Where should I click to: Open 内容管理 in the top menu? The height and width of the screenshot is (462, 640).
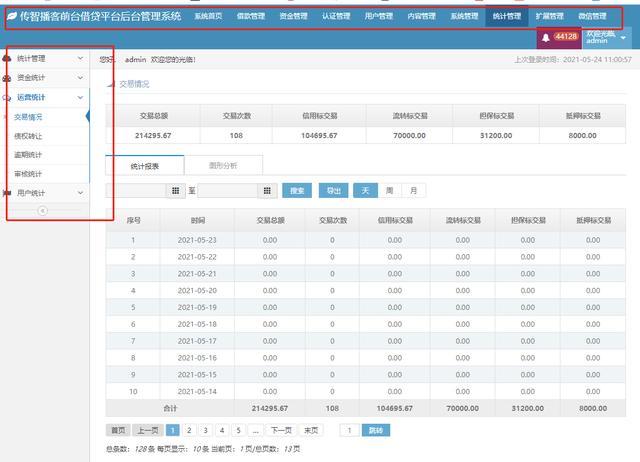click(x=422, y=16)
